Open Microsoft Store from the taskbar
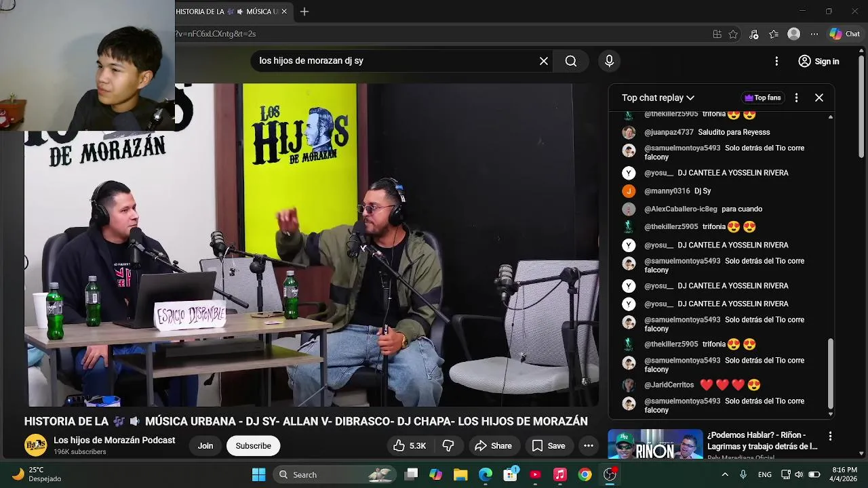868x488 pixels. pos(510,474)
